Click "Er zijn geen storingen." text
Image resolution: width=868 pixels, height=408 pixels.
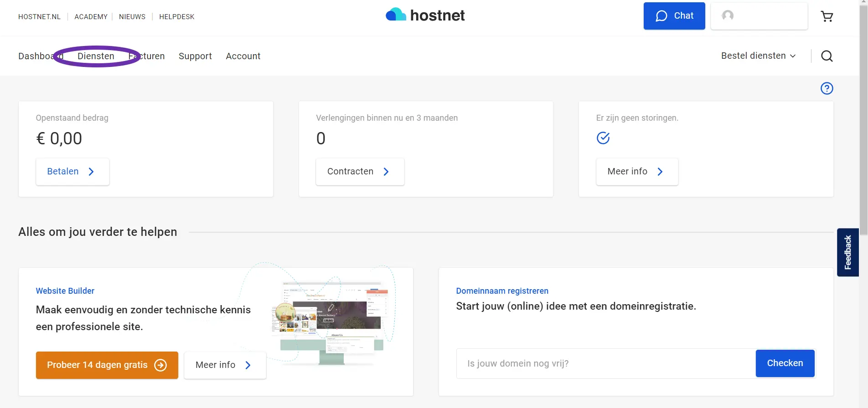coord(637,118)
